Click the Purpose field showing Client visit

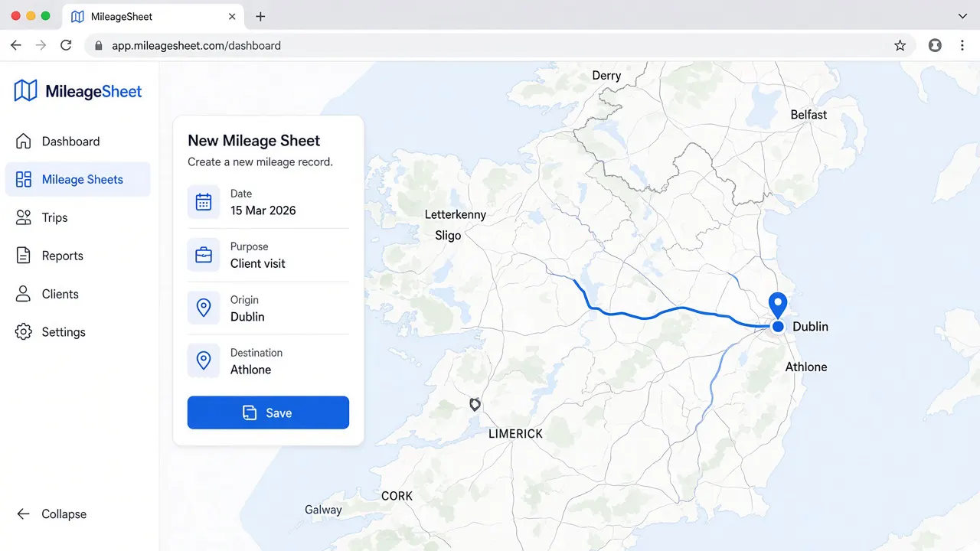(268, 255)
